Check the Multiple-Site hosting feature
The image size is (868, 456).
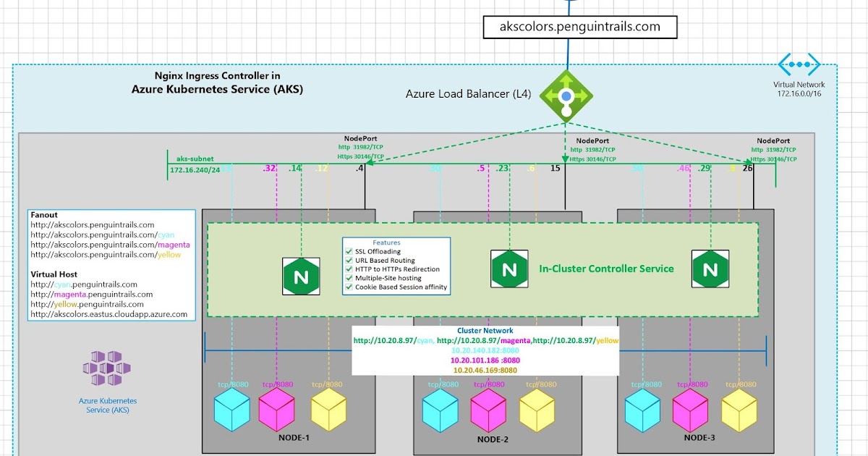[x=348, y=278]
